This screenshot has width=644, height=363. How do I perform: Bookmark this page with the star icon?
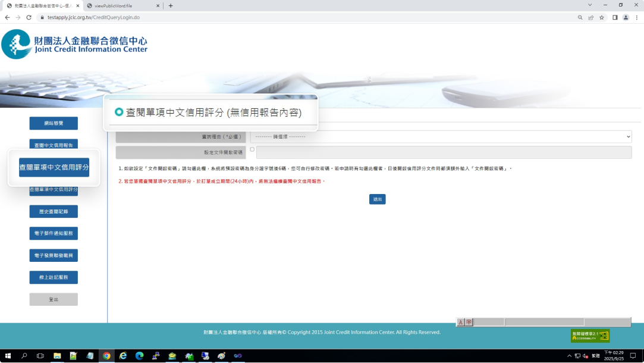(x=602, y=17)
